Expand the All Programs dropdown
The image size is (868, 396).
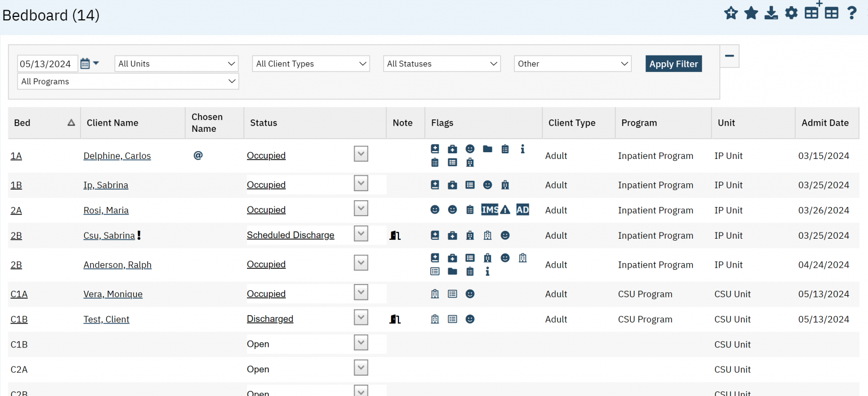click(x=128, y=81)
